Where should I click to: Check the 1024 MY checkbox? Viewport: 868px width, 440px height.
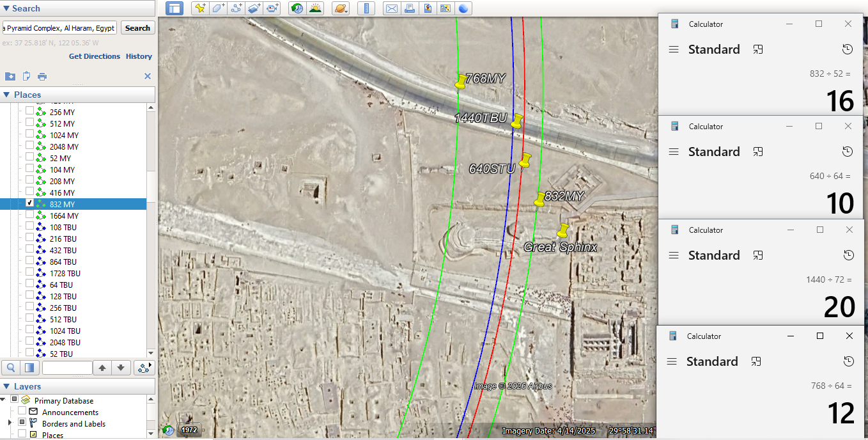click(29, 134)
